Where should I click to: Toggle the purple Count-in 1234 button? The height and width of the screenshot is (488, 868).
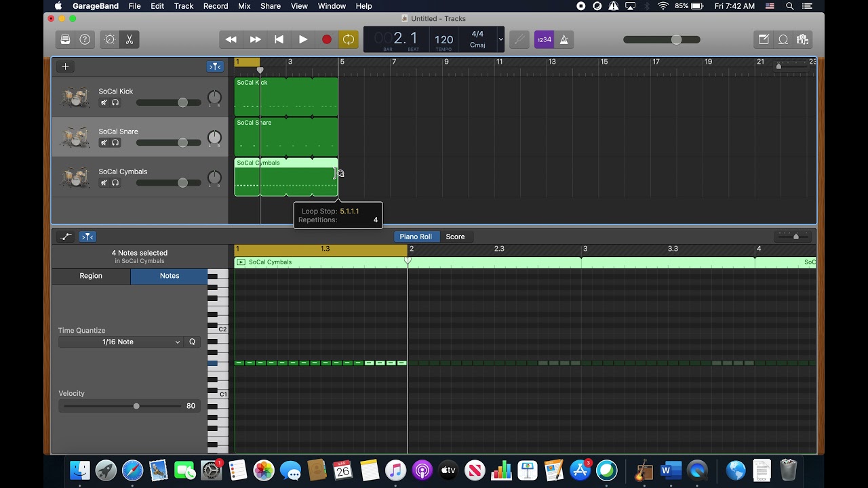coord(544,39)
